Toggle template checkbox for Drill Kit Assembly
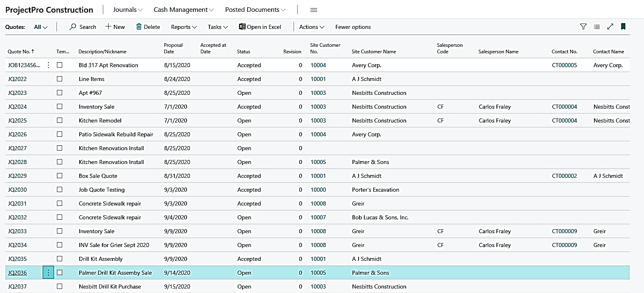Image resolution: width=644 pixels, height=293 pixels. tap(60, 259)
